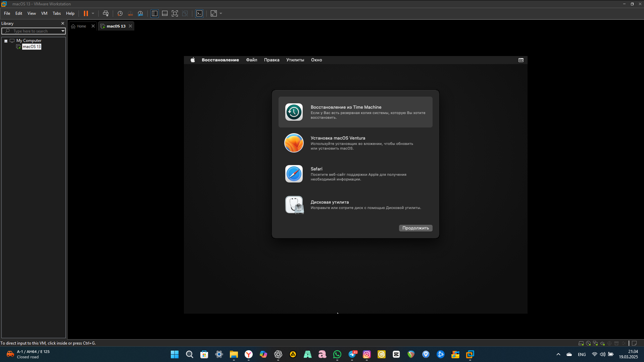
Task: Click the network adapter status icon
Action: click(595, 344)
